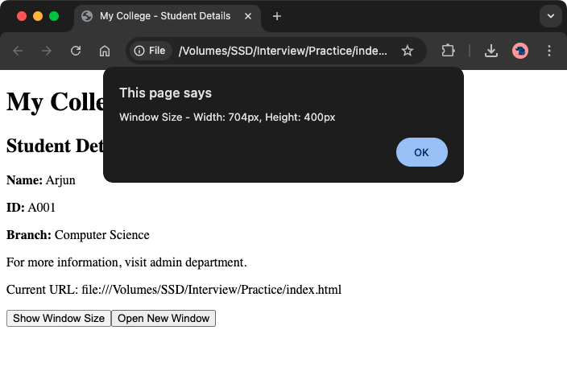Click the 'Current URL: file:///Volumes/SSD...' line
Image resolution: width=567 pixels, height=392 pixels.
tap(174, 290)
